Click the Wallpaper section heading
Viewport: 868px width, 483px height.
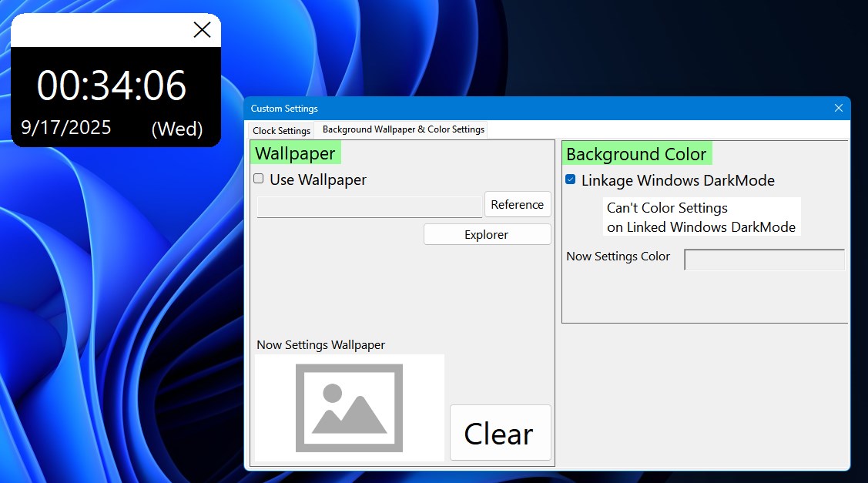tap(295, 153)
